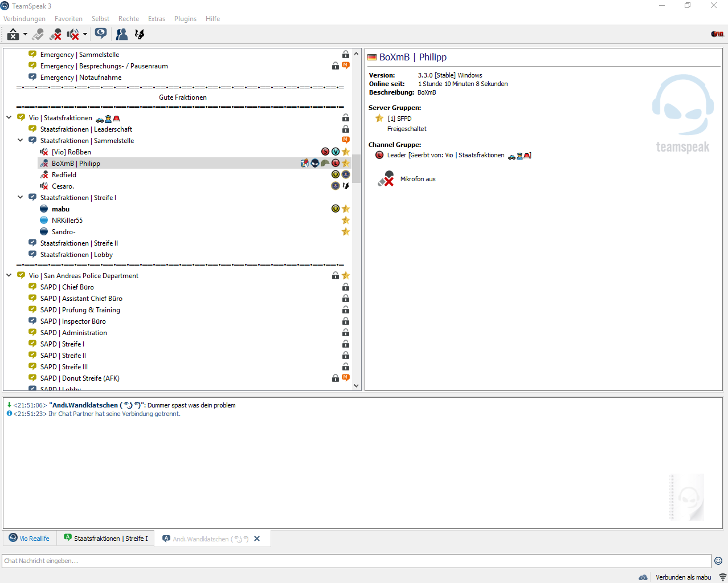Click the wolf plugin toolbar icon
This screenshot has height=583, width=728.
(x=140, y=35)
